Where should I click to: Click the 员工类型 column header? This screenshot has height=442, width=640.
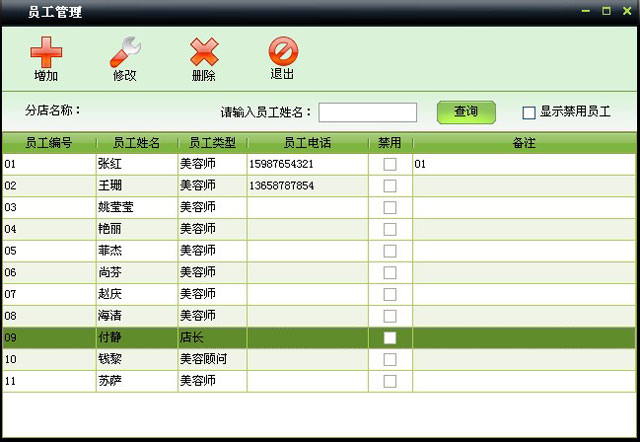(212, 143)
